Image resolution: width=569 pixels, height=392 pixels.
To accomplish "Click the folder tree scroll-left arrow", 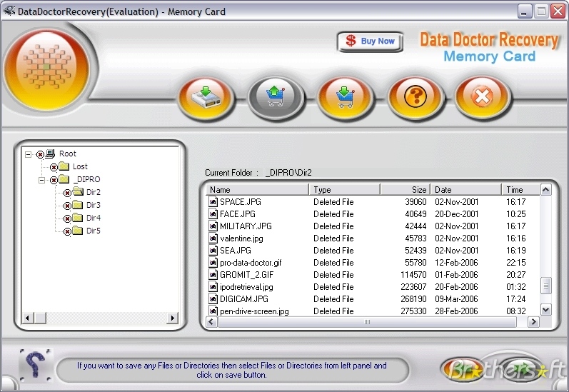I will click(28, 318).
